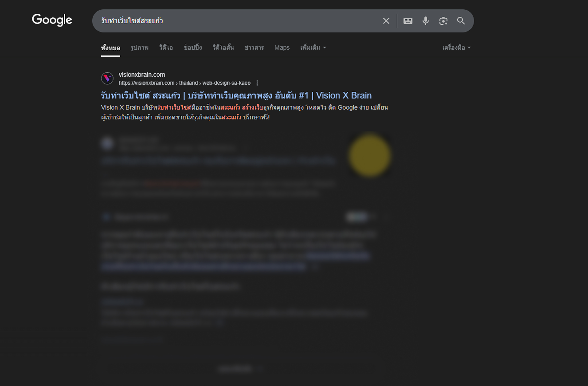Open the วิดีโอสั้น tab
This screenshot has height=386, width=588.
pos(223,48)
